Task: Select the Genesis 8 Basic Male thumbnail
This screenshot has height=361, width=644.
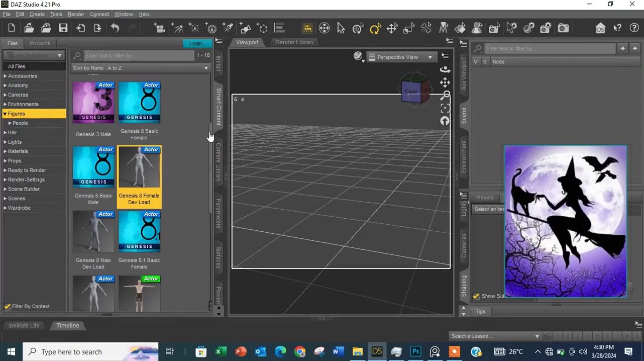Action: pos(93,167)
